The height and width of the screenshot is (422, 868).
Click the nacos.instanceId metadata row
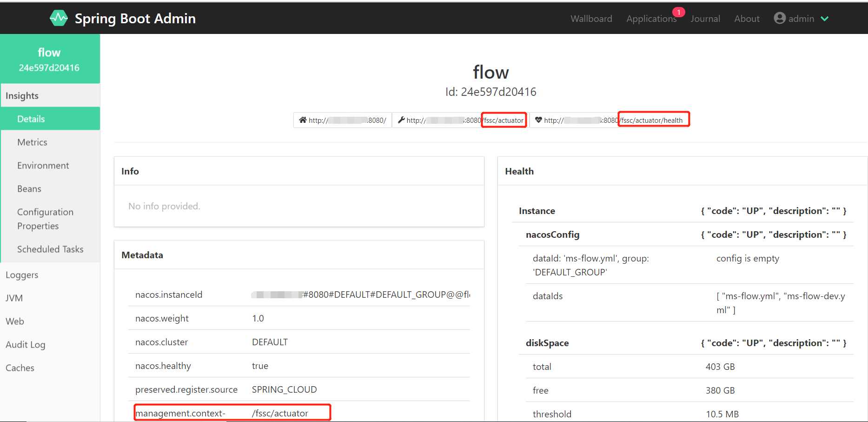coord(299,295)
